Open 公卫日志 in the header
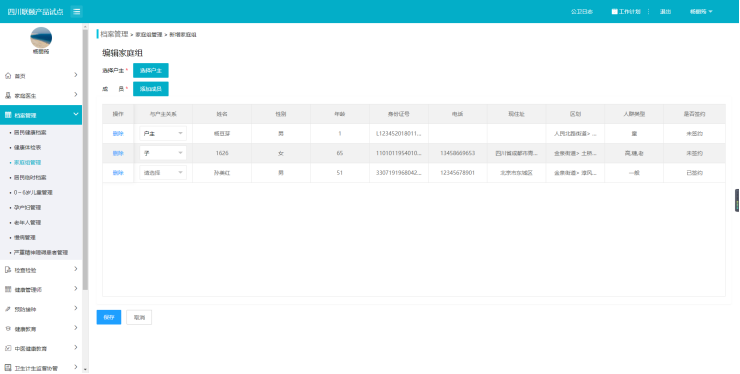This screenshot has width=740, height=374. pyautogui.click(x=582, y=11)
